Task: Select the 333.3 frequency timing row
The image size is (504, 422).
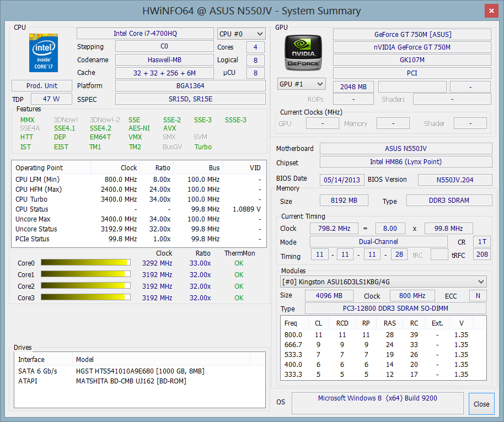Action: pyautogui.click(x=383, y=375)
